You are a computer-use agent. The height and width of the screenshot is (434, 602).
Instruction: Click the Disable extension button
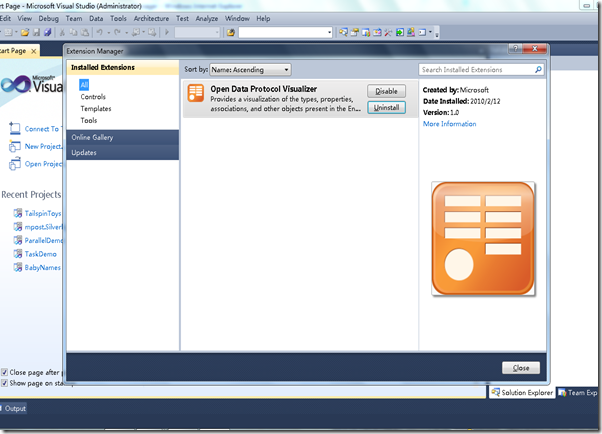click(386, 91)
